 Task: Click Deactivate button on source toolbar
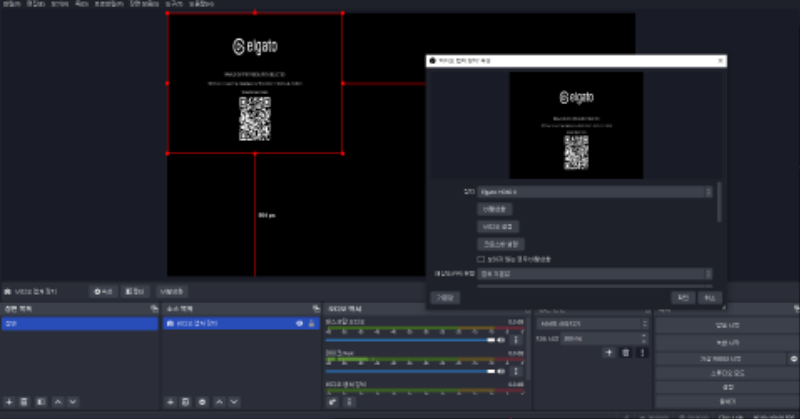point(171,291)
